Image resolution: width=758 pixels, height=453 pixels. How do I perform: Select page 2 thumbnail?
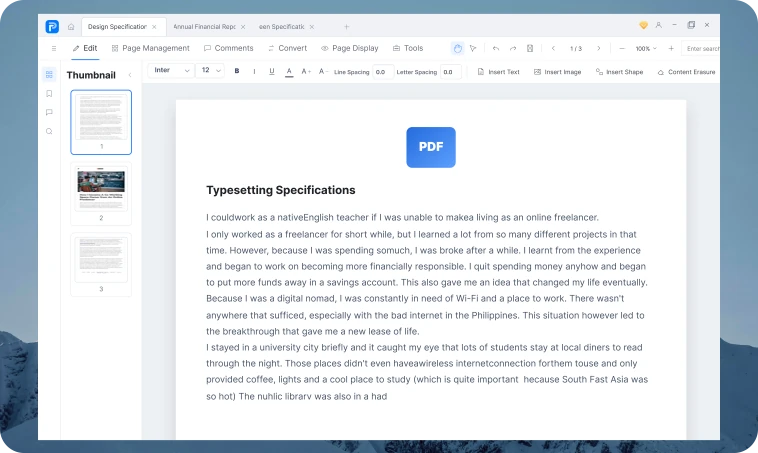pyautogui.click(x=101, y=193)
